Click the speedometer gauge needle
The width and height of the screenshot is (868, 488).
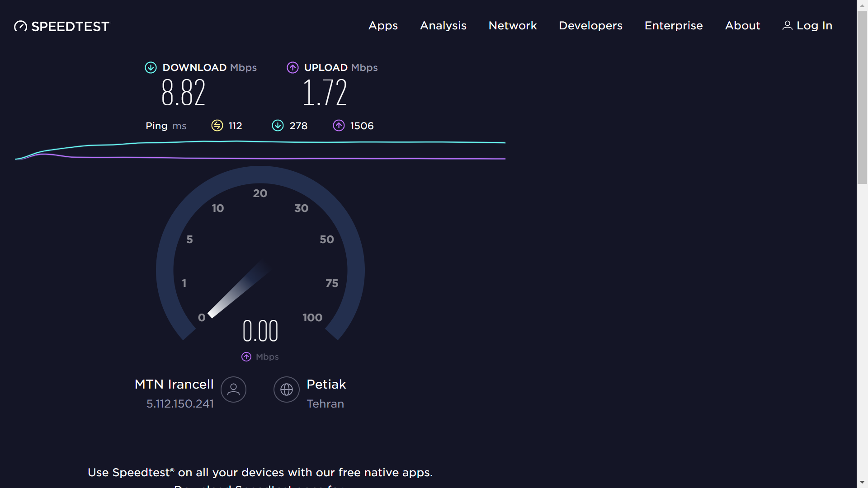pos(238,290)
